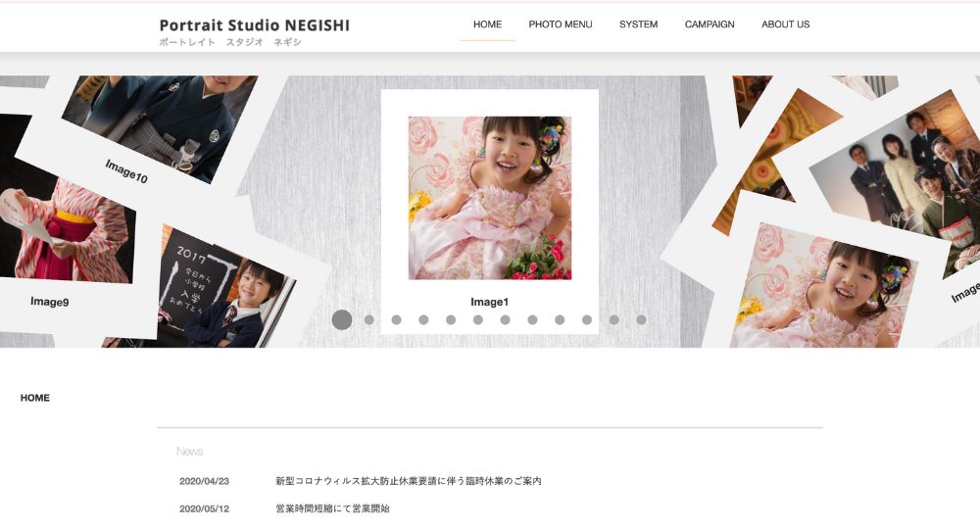Select the seventh slide indicator dot
This screenshot has height=529, width=980.
point(505,319)
